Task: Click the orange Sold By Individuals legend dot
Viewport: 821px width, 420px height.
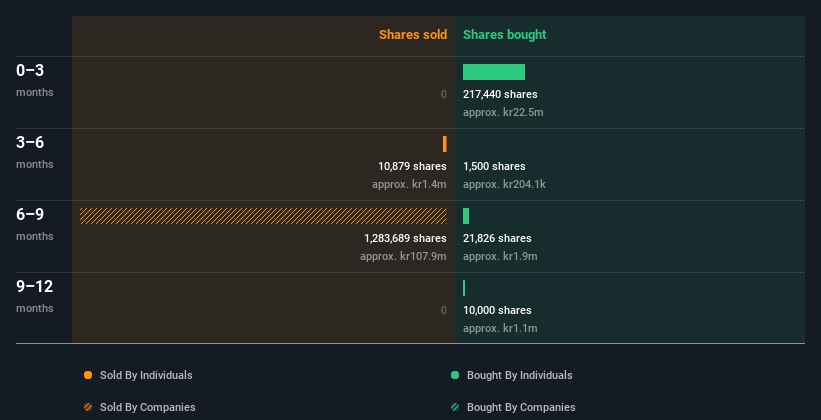Action: [88, 375]
